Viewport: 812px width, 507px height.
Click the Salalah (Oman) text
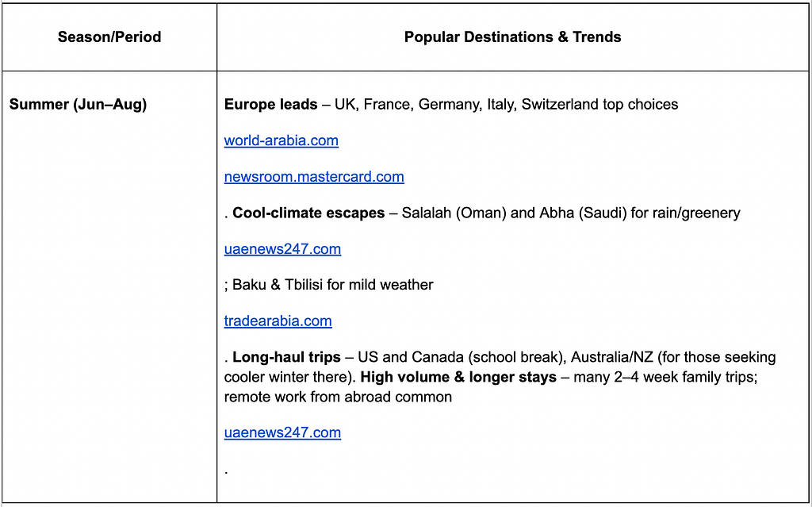tap(454, 213)
